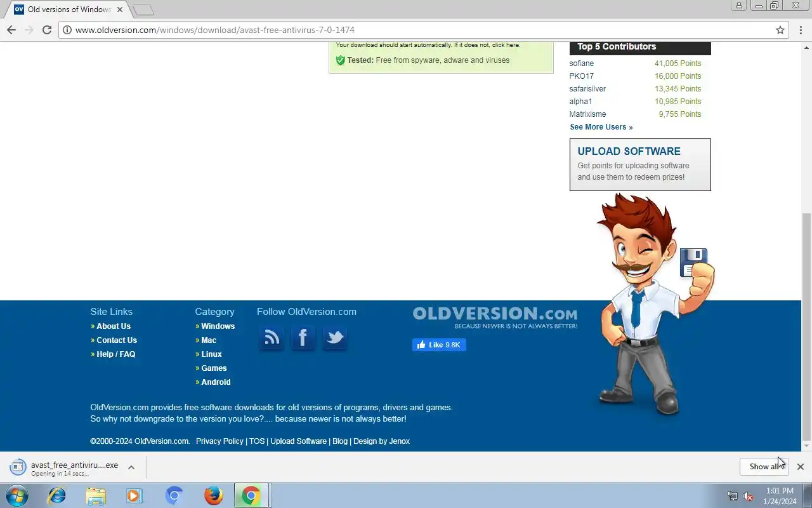The image size is (812, 508).
Task: Click the green Tested shield icon
Action: point(340,60)
